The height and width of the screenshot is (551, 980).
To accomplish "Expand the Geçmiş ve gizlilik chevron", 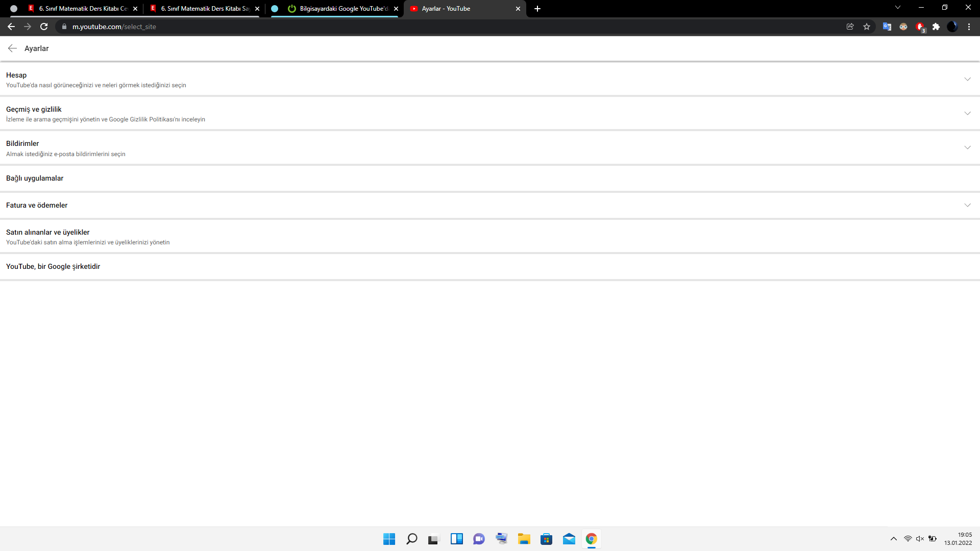I will [x=967, y=113].
